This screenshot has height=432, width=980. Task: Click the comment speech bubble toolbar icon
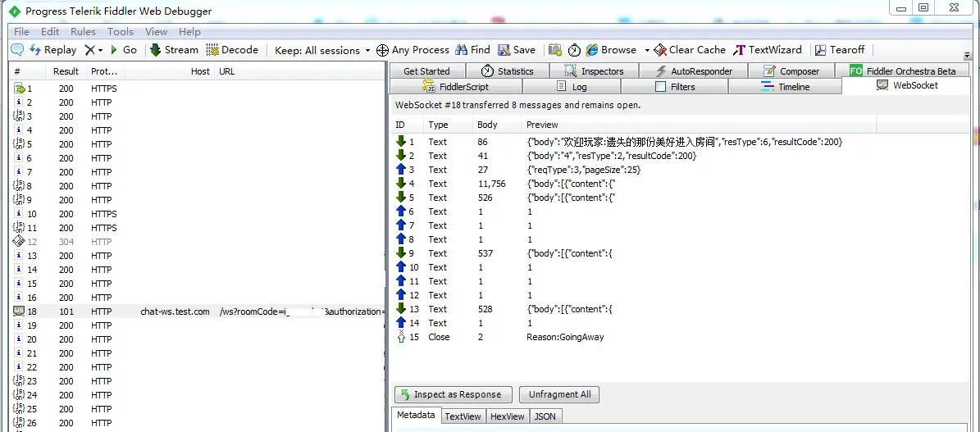click(x=17, y=50)
